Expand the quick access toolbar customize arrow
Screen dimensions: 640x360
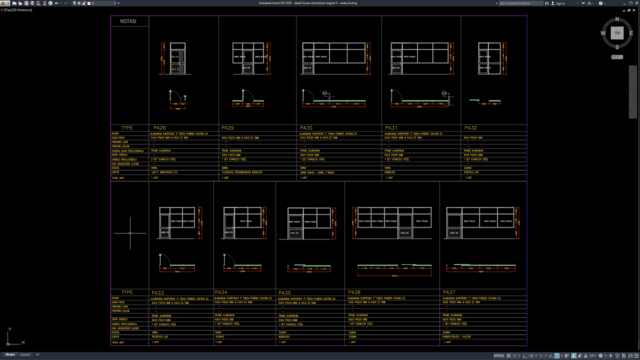118,3
